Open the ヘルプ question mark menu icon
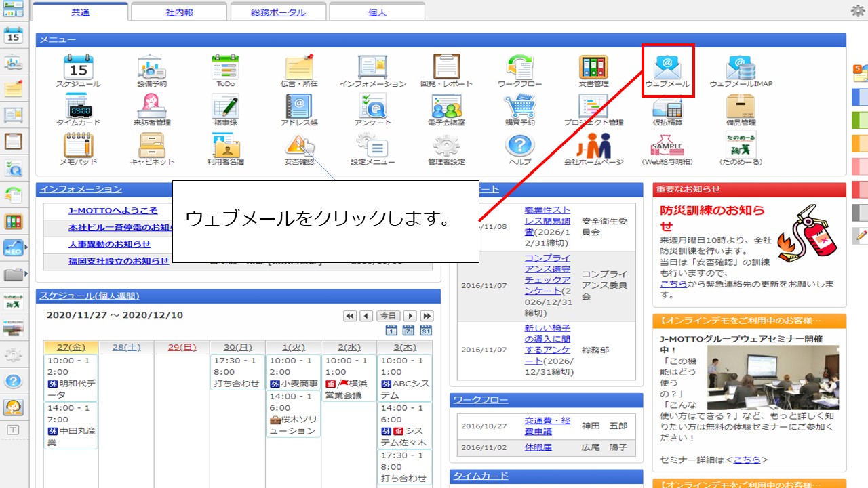 click(519, 146)
